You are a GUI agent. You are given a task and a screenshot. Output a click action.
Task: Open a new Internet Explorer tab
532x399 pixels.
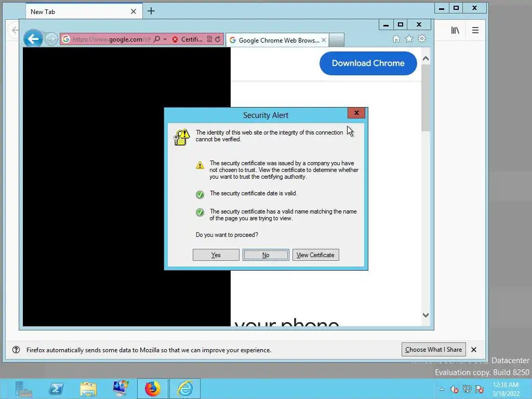(x=337, y=41)
